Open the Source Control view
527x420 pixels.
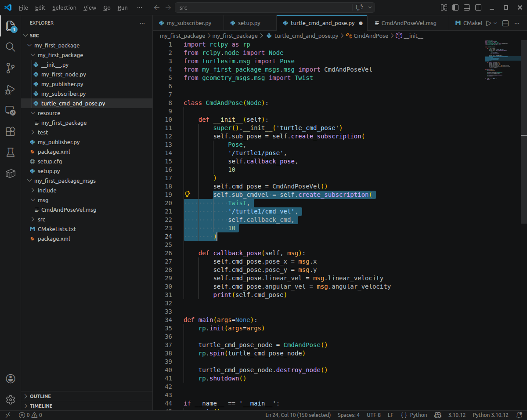11,68
